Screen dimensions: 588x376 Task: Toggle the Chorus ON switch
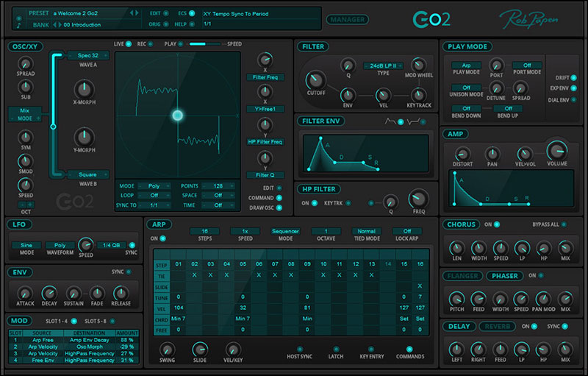(498, 224)
